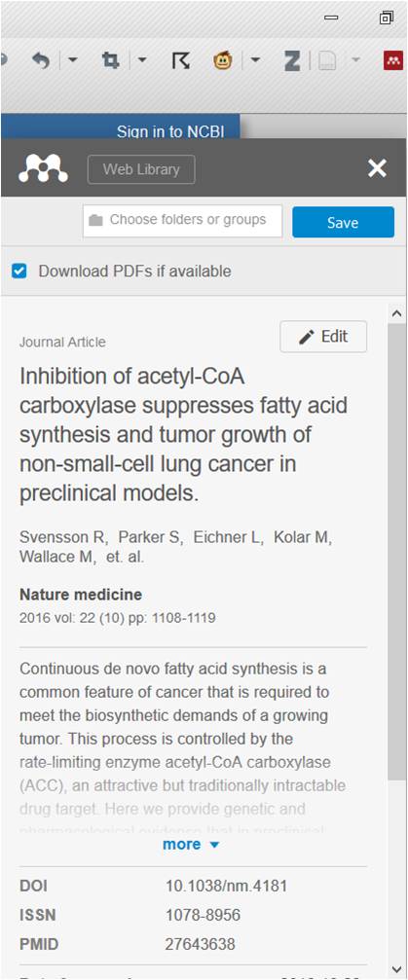
Task: Open dropdown arrow beside undo icon
Action: [72, 60]
